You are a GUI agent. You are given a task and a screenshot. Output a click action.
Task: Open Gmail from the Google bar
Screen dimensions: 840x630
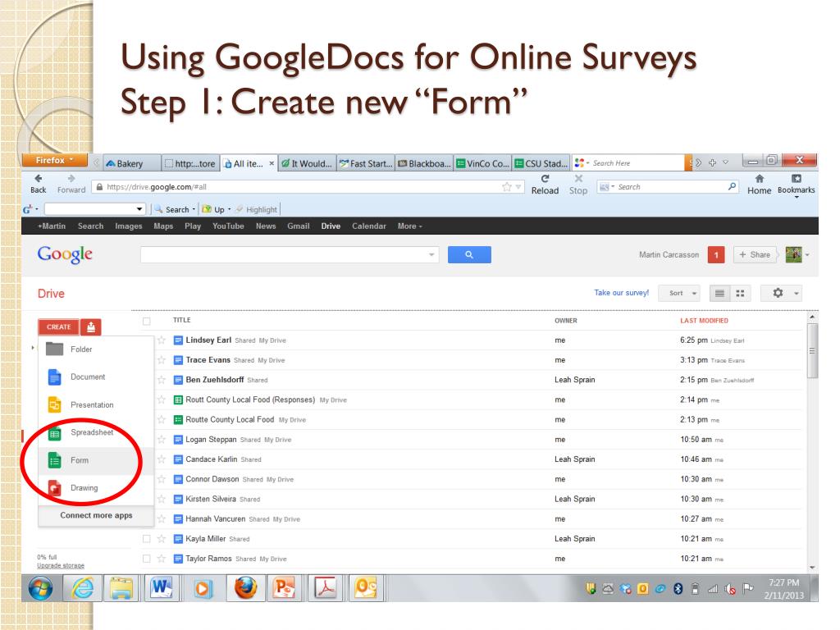(299, 226)
